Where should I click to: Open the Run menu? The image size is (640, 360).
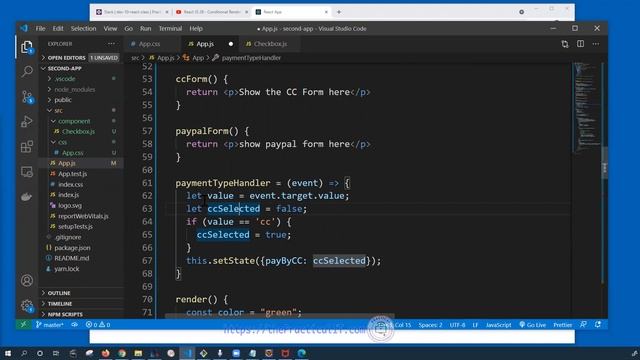[x=145, y=29]
